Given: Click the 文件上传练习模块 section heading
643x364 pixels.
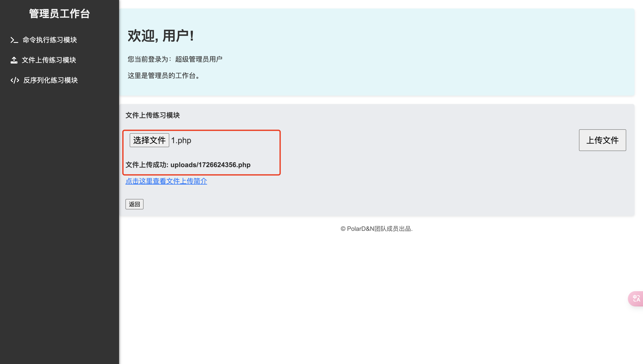Looking at the screenshot, I should (152, 115).
